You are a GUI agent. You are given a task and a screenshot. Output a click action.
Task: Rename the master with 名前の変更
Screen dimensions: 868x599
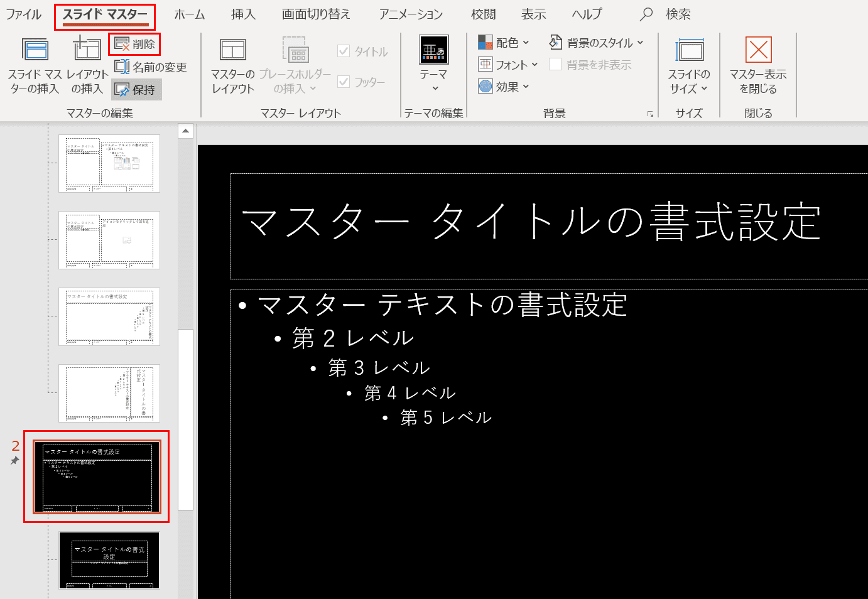pos(151,67)
